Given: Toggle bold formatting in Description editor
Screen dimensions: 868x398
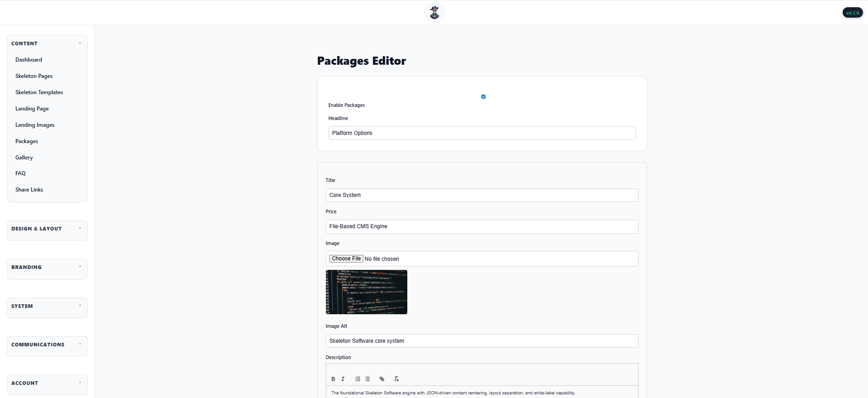Looking at the screenshot, I should pyautogui.click(x=333, y=379).
